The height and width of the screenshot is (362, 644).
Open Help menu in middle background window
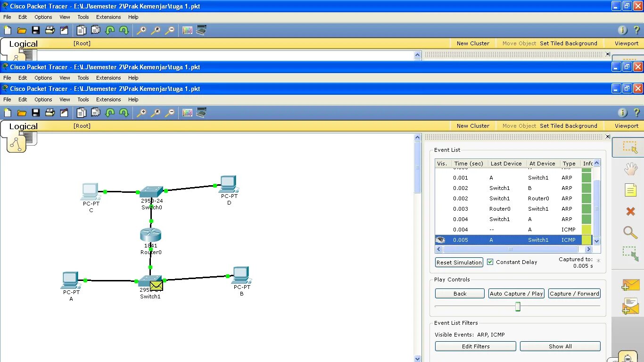coord(133,78)
